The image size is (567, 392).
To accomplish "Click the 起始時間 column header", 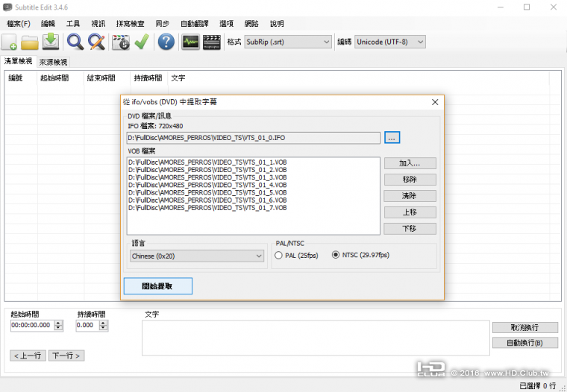I will (x=60, y=78).
